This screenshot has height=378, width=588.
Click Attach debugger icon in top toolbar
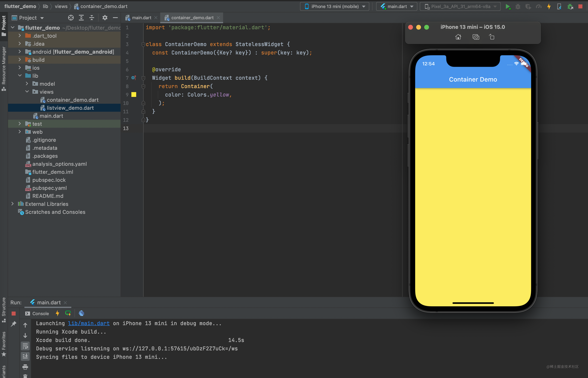[570, 7]
